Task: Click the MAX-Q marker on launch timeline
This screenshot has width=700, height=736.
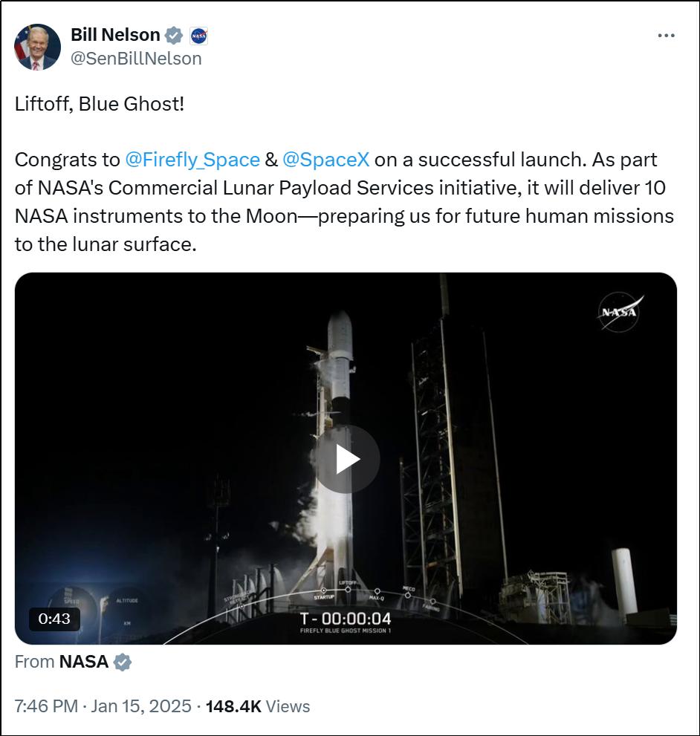Action: [376, 593]
